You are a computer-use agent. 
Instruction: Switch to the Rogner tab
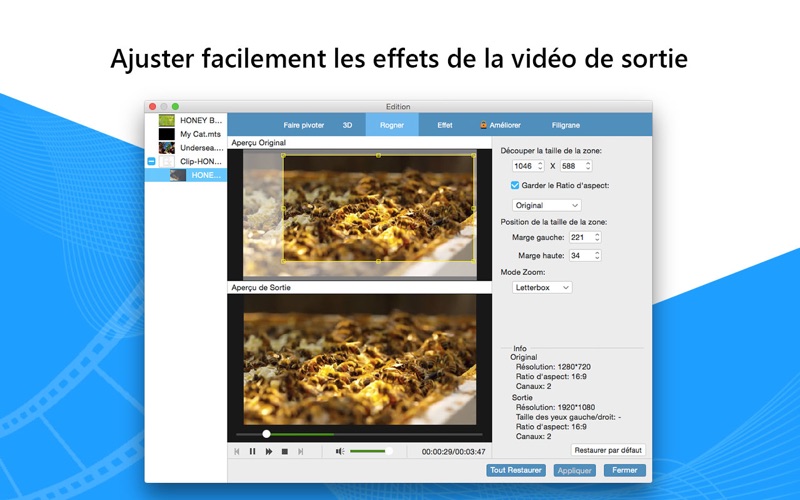coord(392,125)
